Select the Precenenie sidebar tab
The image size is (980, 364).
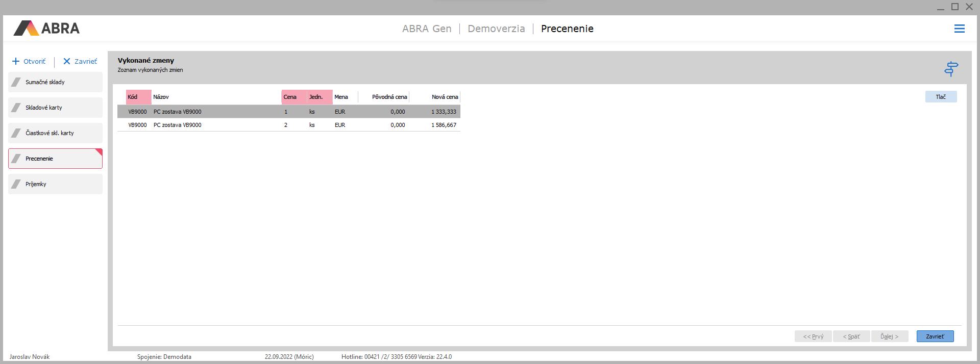[x=55, y=159]
